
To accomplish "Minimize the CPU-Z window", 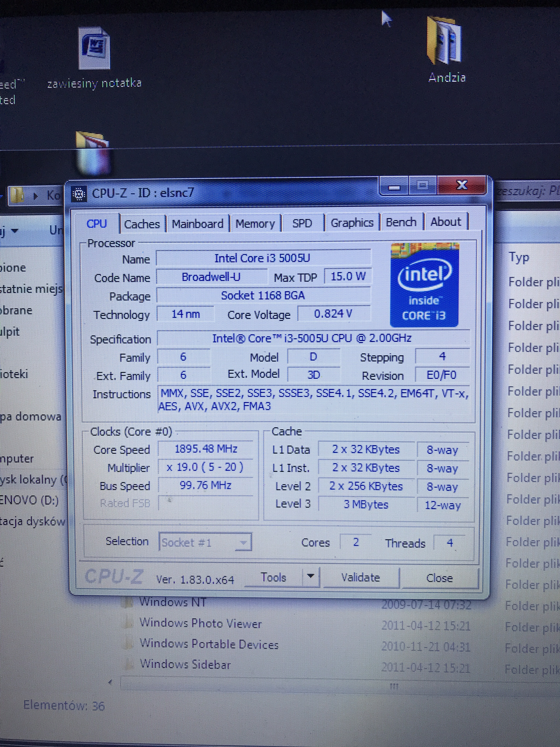I will pyautogui.click(x=394, y=187).
